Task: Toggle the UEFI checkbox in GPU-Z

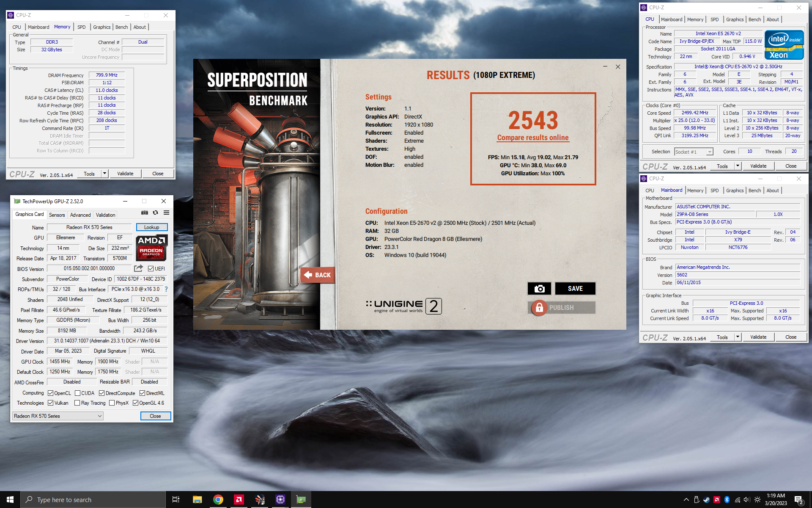Action: 151,268
